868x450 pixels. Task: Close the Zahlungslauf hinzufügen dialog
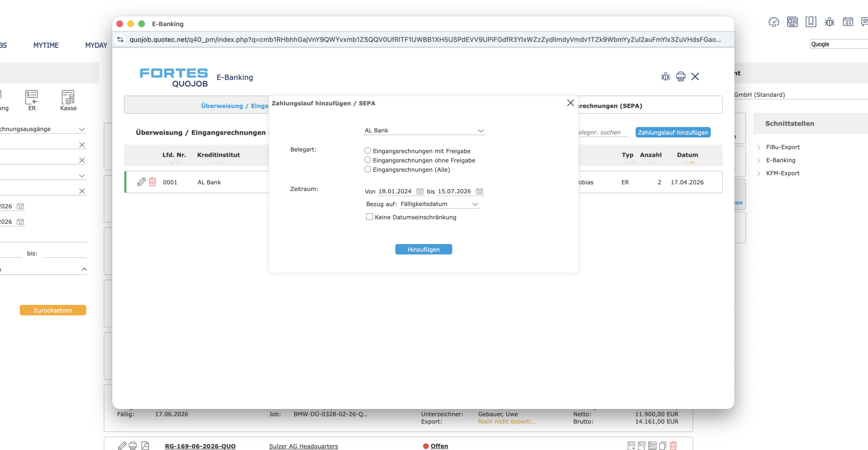(571, 103)
